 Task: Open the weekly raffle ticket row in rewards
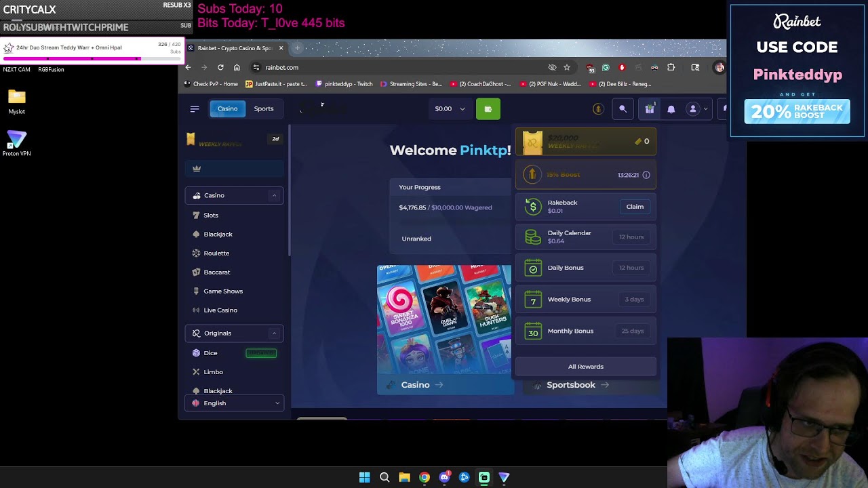[x=586, y=142]
